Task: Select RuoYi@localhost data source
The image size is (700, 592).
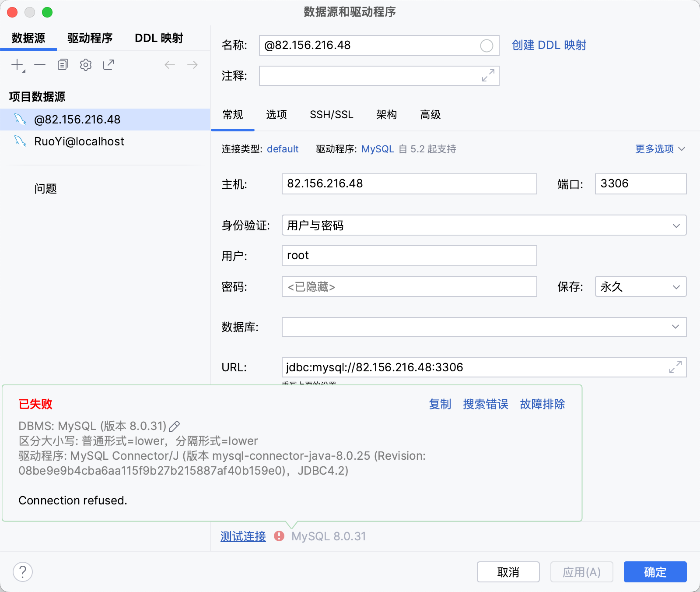Action: point(105,141)
